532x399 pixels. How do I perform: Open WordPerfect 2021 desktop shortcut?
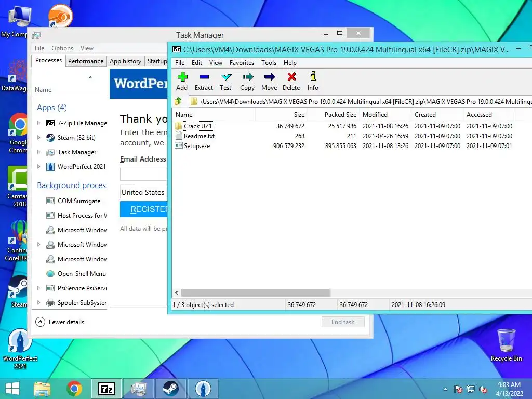(20, 349)
